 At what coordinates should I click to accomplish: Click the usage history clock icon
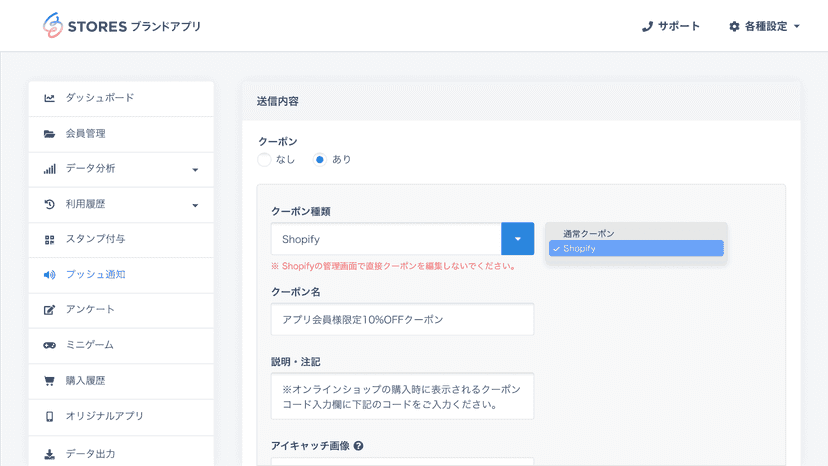point(49,204)
